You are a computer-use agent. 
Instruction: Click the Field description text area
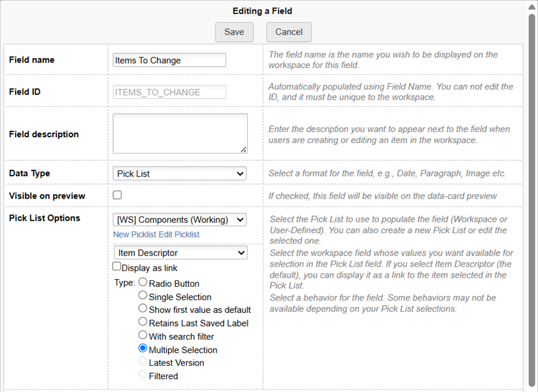tap(180, 134)
